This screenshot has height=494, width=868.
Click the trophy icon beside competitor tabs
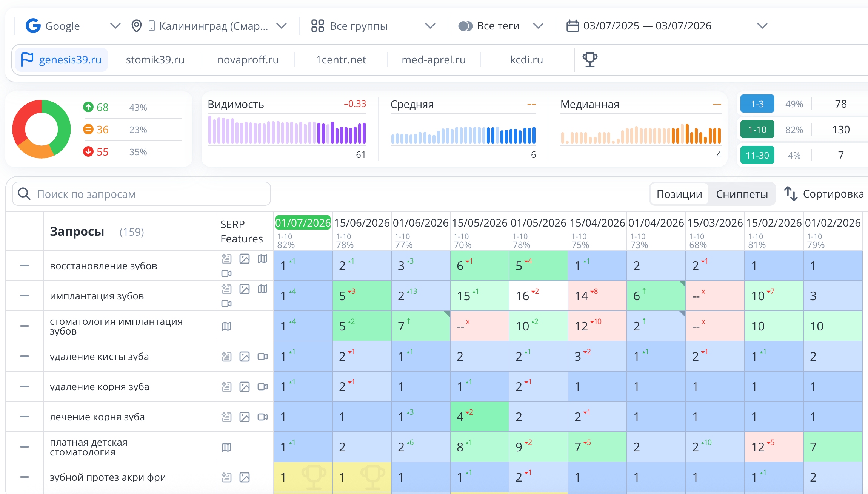click(590, 60)
